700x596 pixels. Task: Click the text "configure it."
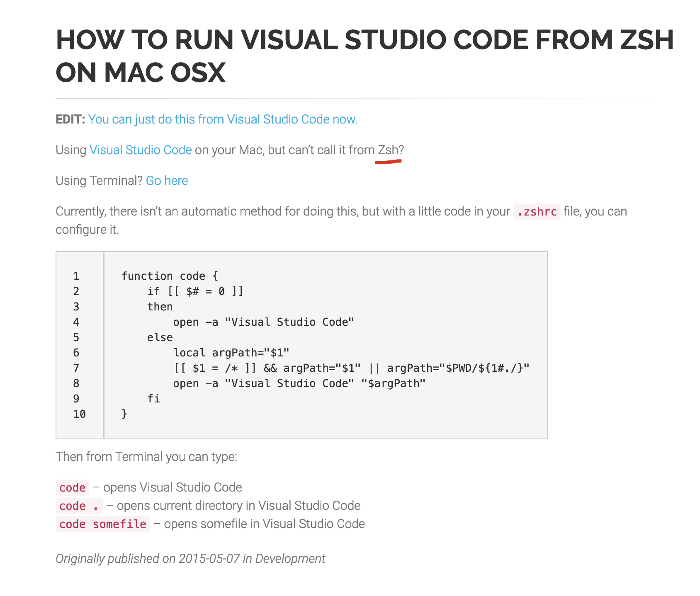[x=87, y=230]
